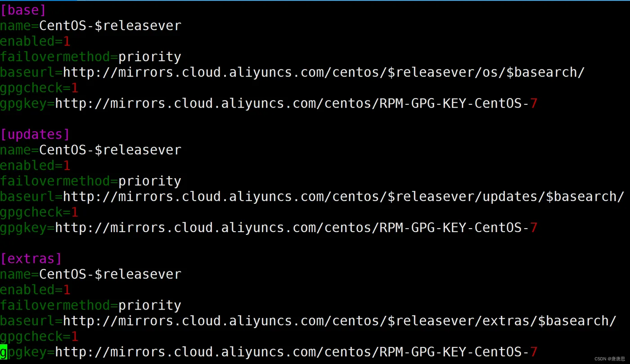
Task: Click the green cursor block on the last line
Action: click(4, 352)
